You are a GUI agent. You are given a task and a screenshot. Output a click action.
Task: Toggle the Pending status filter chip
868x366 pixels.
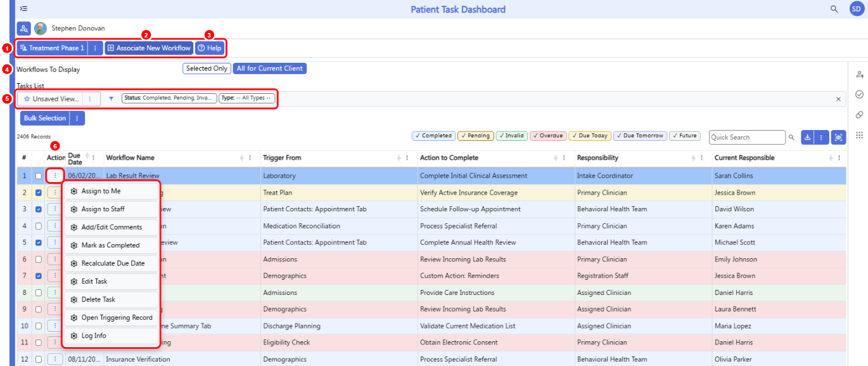475,136
